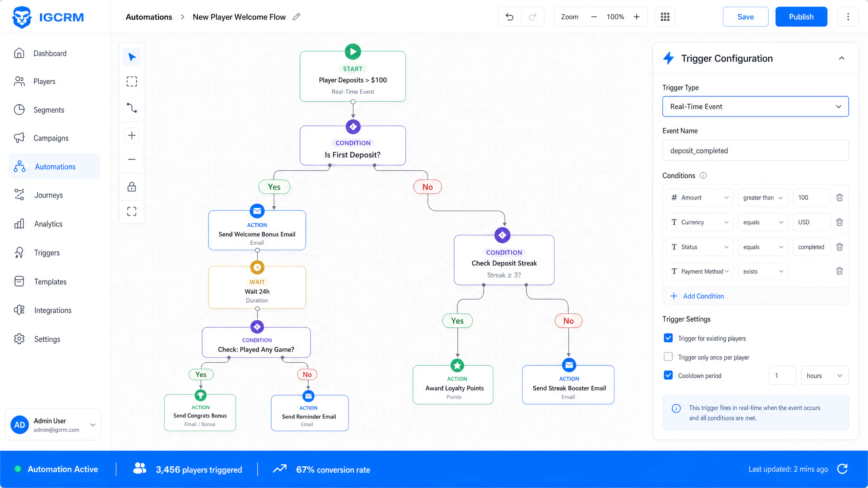Open the more options kebab menu
Image resolution: width=868 pixels, height=488 pixels.
click(x=848, y=17)
